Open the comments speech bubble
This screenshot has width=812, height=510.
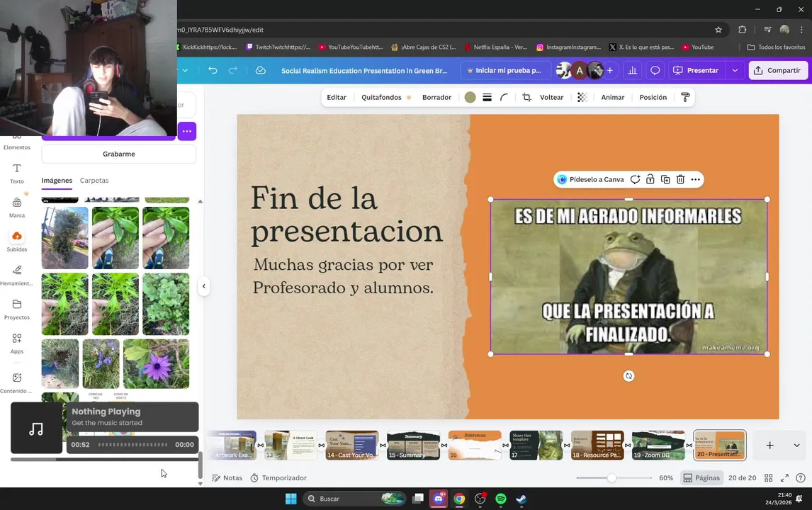click(655, 70)
